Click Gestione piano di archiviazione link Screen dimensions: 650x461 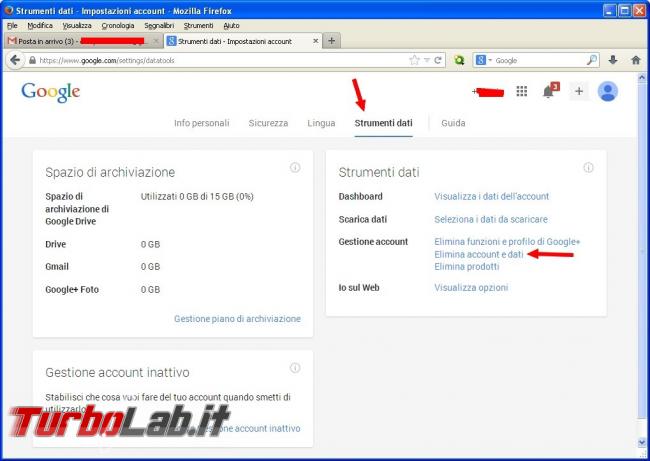point(237,319)
